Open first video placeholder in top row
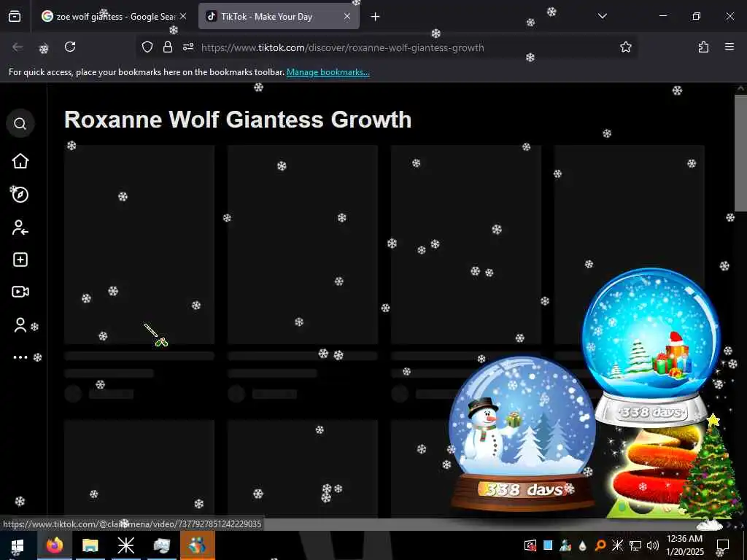This screenshot has width=747, height=560. click(139, 245)
